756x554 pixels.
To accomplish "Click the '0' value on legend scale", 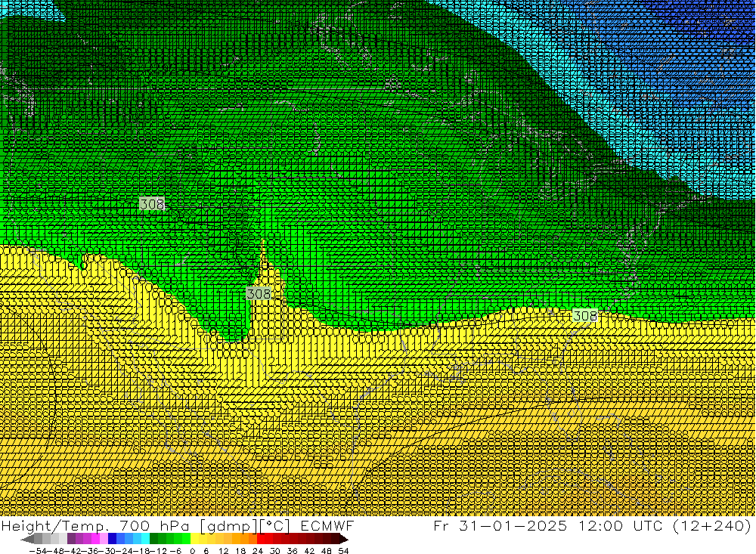I will pyautogui.click(x=192, y=551).
